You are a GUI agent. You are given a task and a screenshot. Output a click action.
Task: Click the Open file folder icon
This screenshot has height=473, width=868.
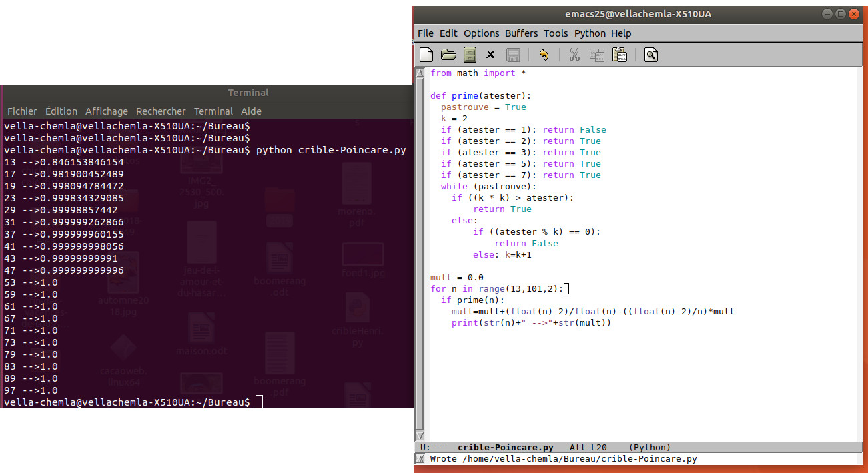coord(448,55)
